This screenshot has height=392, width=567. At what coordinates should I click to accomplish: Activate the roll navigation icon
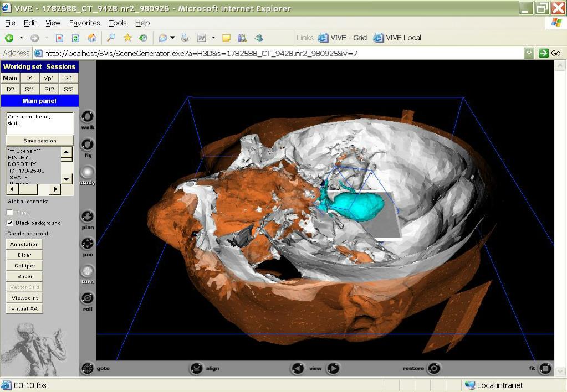[87, 298]
